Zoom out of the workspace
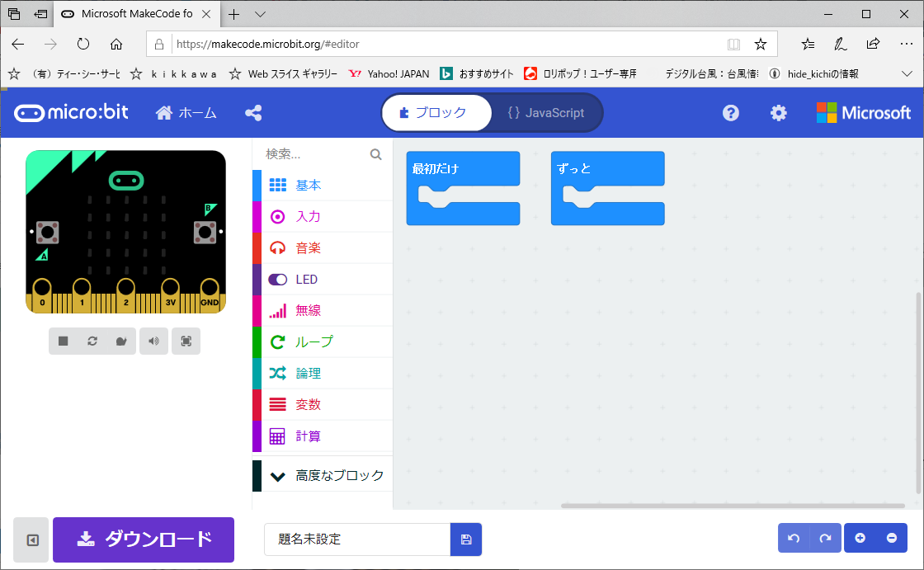The image size is (924, 570). (892, 538)
